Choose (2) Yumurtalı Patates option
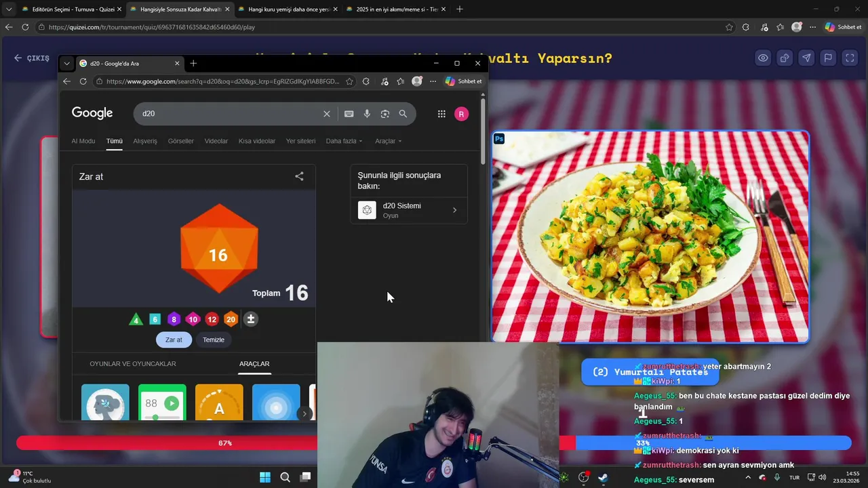Viewport: 868px width, 488px height. (650, 372)
